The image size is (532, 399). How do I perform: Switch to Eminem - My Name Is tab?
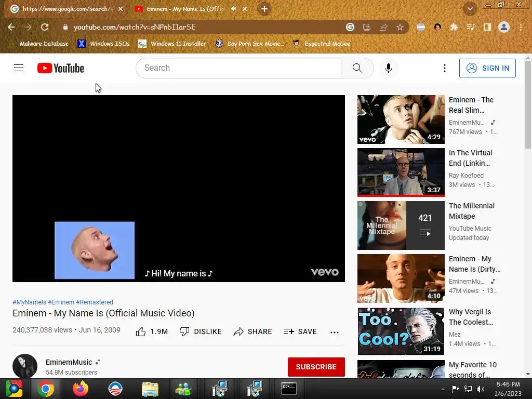point(185,9)
